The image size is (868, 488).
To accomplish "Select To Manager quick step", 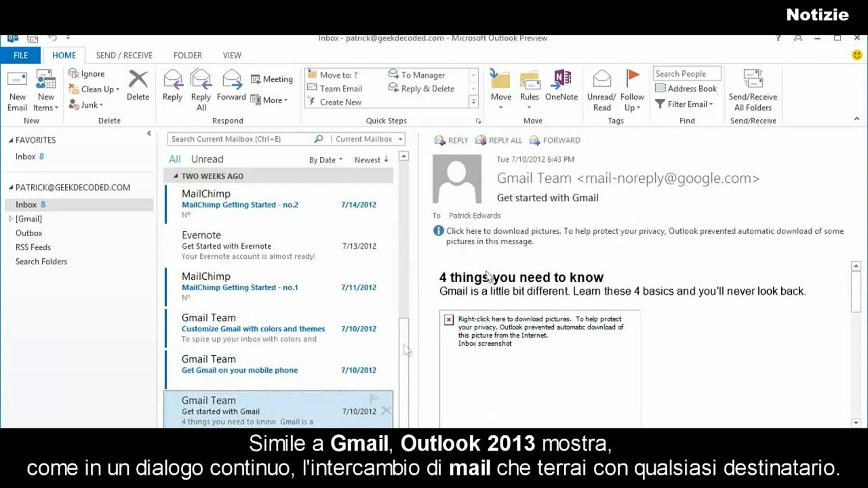I will point(417,75).
